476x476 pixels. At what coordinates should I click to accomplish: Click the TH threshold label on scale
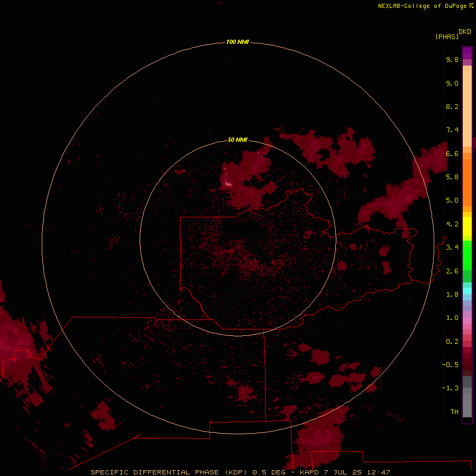[454, 412]
